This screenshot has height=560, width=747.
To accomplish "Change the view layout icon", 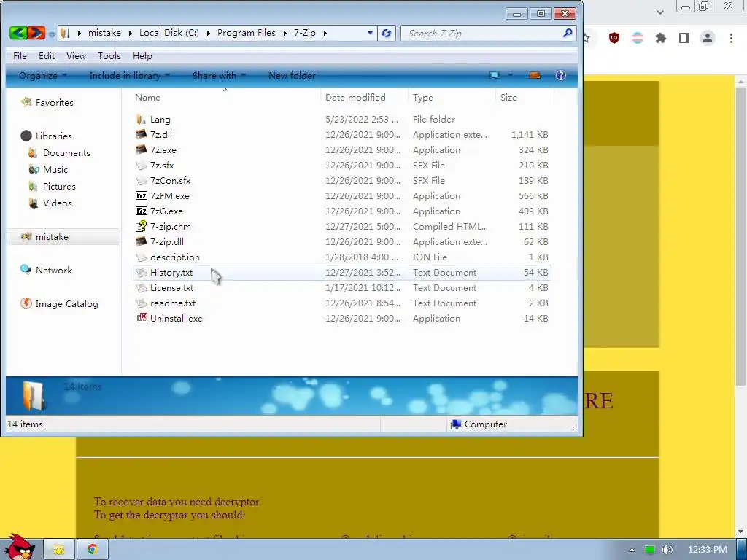I will [495, 75].
